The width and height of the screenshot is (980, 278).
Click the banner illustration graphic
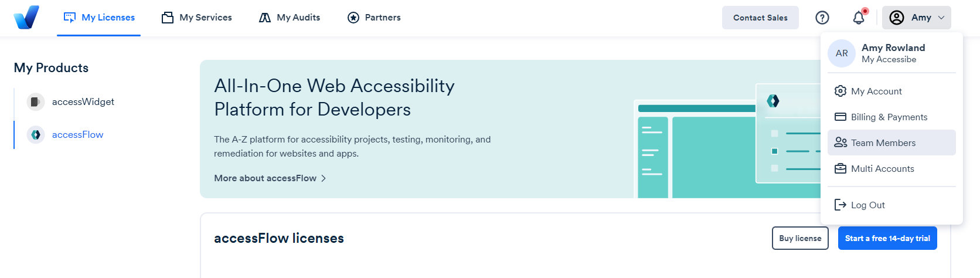pyautogui.click(x=727, y=141)
